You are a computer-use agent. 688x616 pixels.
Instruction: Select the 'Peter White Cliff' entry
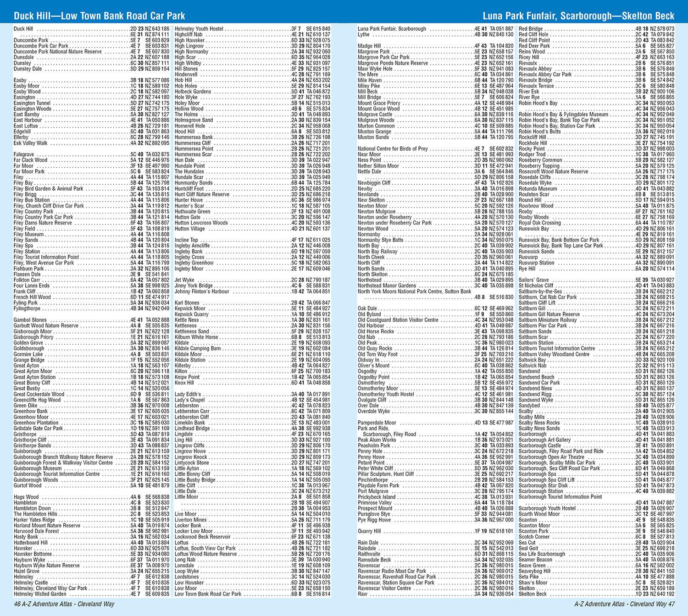tap(435, 468)
